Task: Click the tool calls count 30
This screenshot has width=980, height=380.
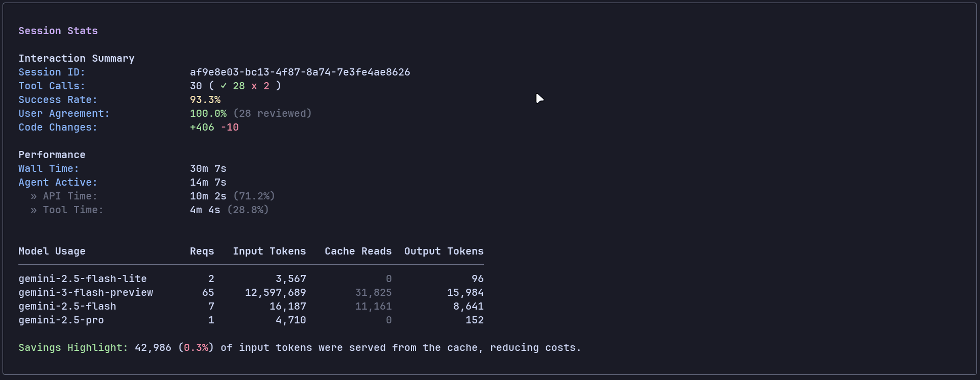Action: 196,86
